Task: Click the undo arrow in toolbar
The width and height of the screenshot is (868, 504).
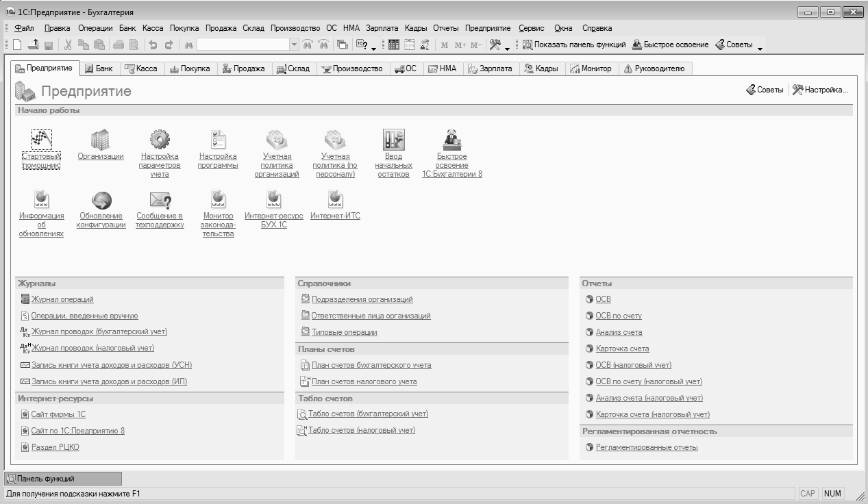Action: point(153,45)
